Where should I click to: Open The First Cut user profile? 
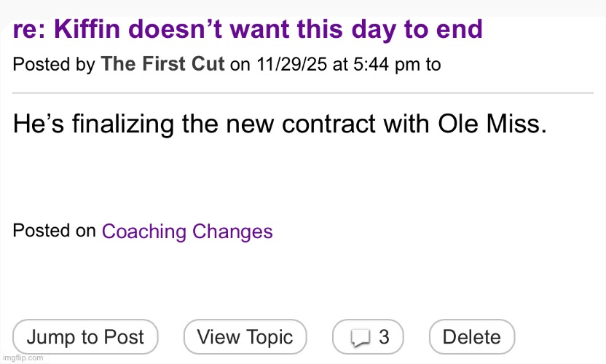tap(162, 64)
